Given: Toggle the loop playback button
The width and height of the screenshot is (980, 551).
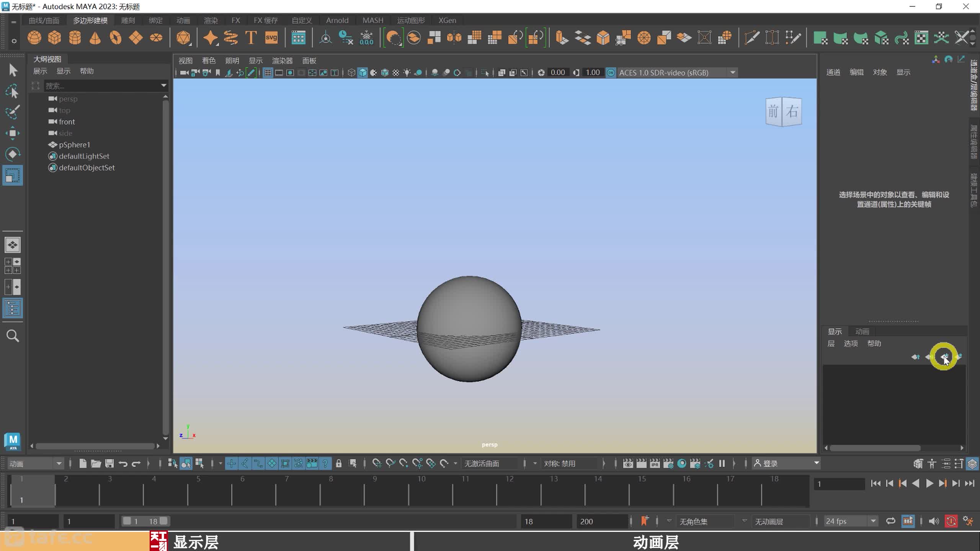Looking at the screenshot, I should pos(891,521).
